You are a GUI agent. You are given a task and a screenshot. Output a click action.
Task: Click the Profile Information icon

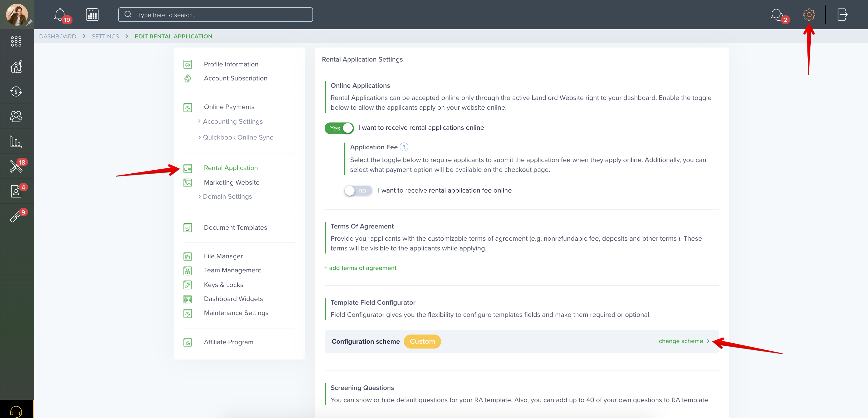pyautogui.click(x=188, y=64)
